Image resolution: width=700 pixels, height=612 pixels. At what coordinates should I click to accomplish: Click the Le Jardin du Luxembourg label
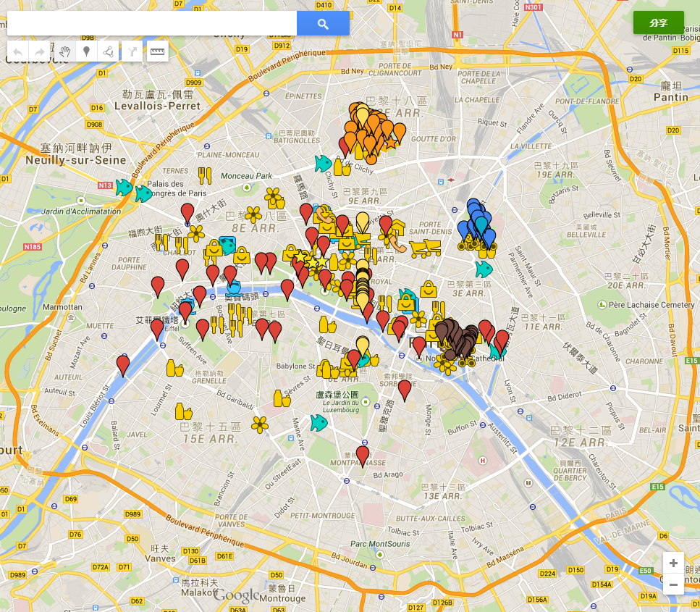click(x=341, y=406)
